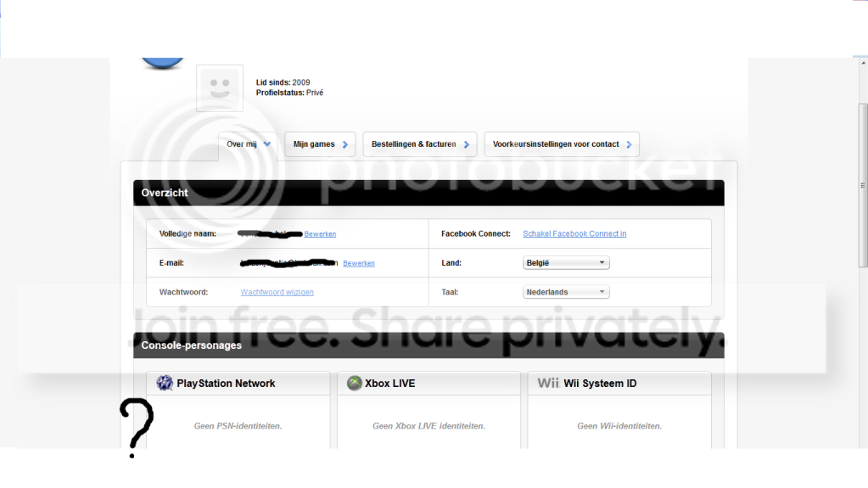Click the scrollbar up arrow
This screenshot has width=868, height=488.
[863, 63]
